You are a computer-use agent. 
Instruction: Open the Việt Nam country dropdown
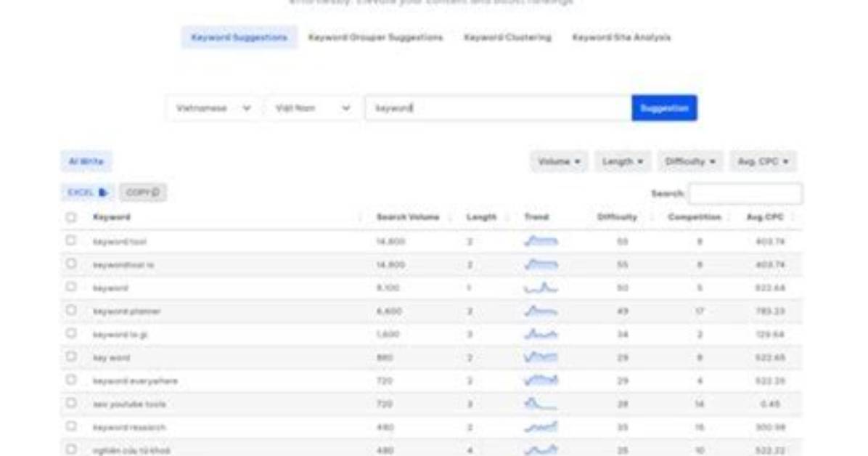(x=313, y=108)
